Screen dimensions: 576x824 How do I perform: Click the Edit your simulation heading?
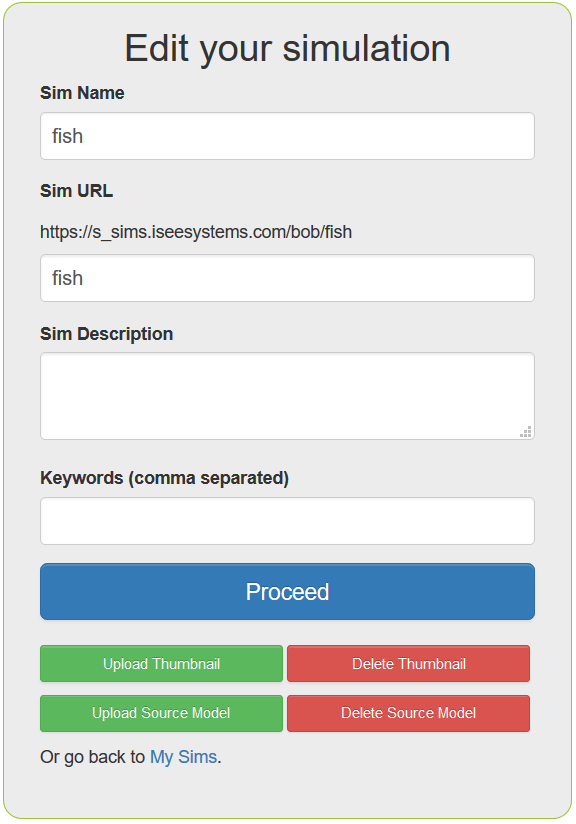tap(287, 48)
